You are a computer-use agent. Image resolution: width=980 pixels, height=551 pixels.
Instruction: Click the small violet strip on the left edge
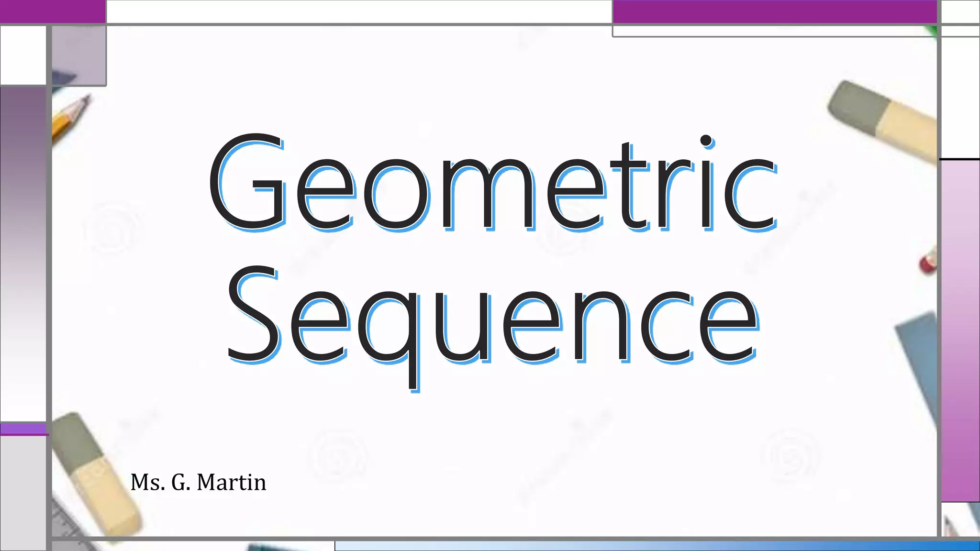[23, 429]
